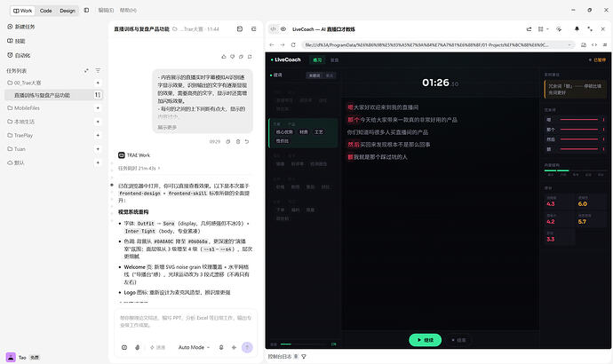Switch to the 复盘 tab in LiveCoach

(335, 59)
